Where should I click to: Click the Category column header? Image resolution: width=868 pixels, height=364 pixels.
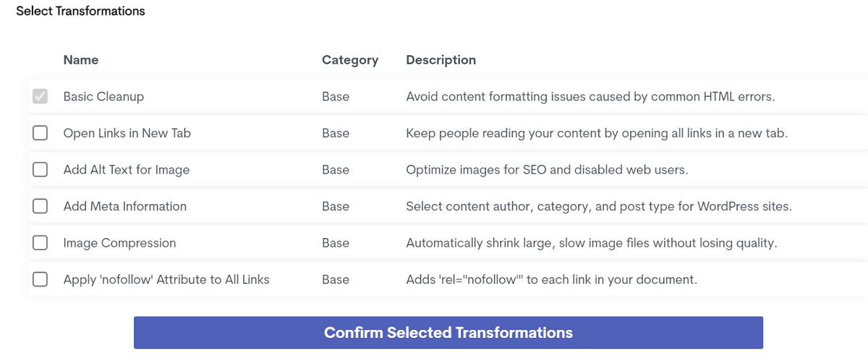(x=350, y=60)
